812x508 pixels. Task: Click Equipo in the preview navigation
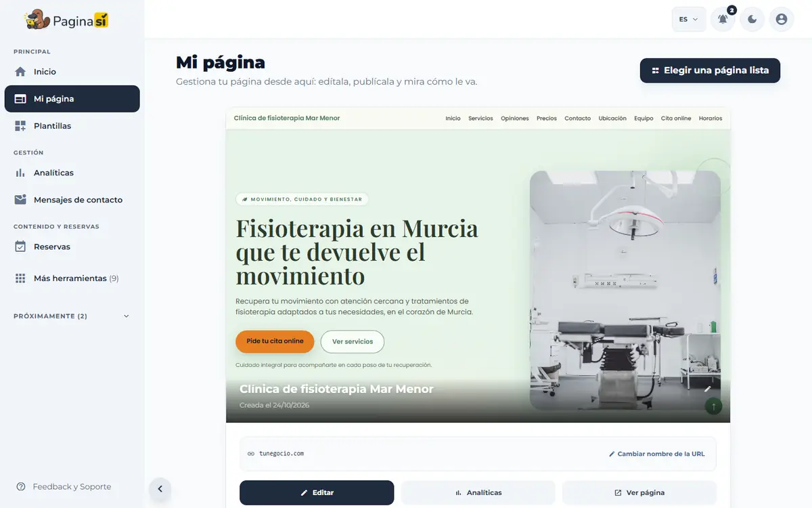(x=644, y=119)
